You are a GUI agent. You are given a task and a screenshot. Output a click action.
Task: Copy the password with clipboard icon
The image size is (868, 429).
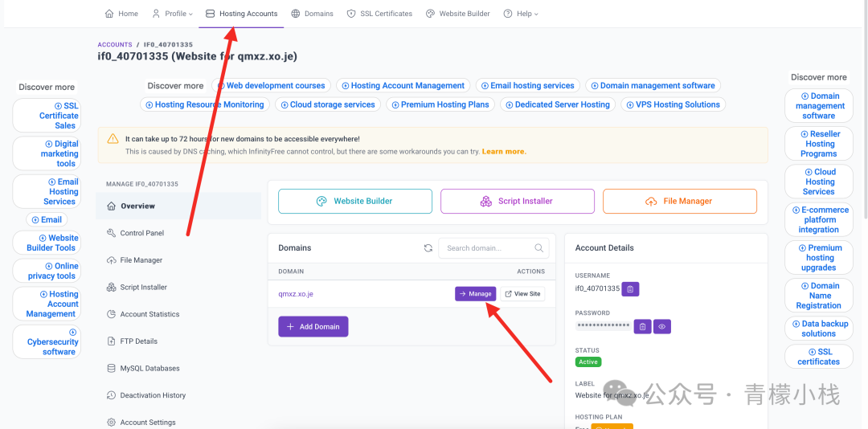point(642,326)
